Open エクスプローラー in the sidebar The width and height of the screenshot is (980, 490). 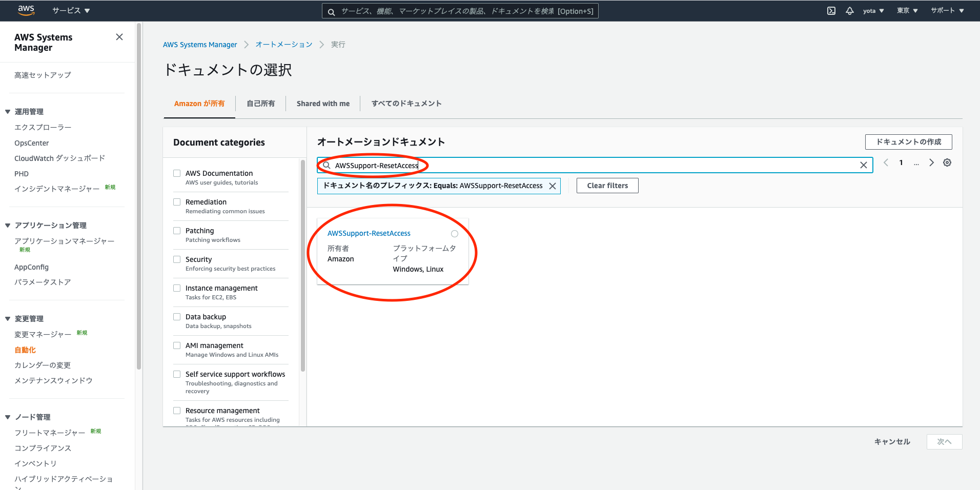click(x=43, y=128)
